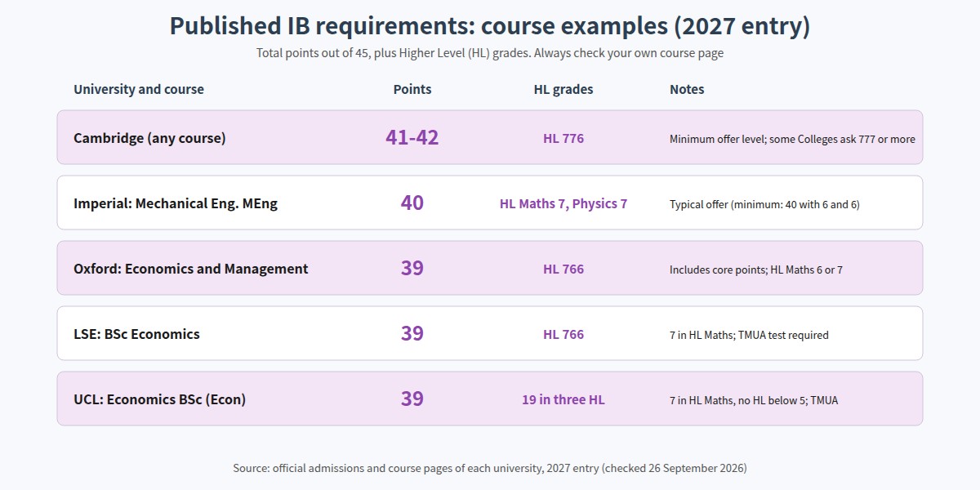
Task: Click the 'Points' column header
Action: [412, 89]
